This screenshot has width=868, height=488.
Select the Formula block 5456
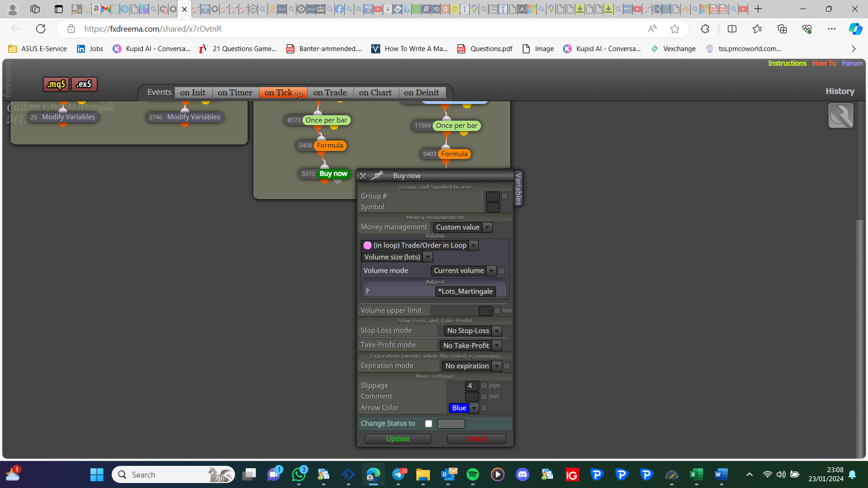point(330,145)
